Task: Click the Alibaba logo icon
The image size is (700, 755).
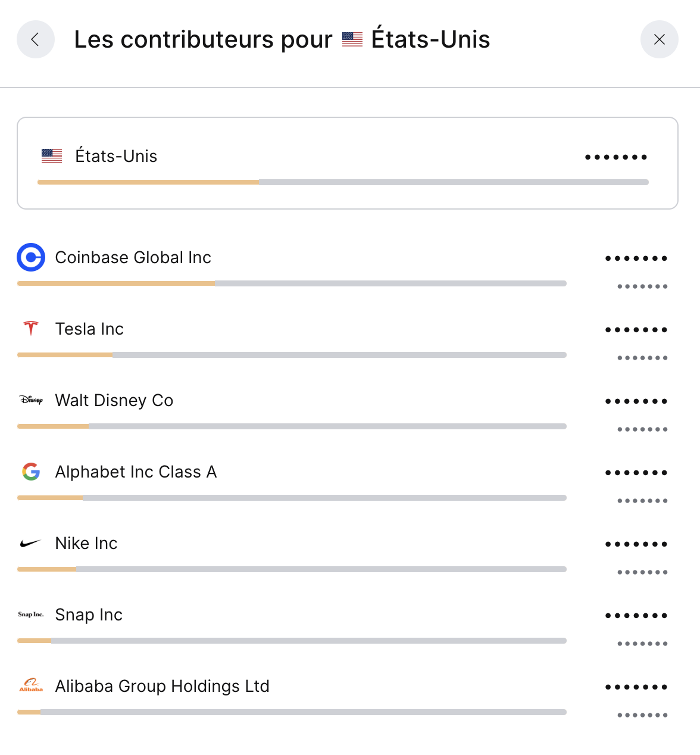Action: [31, 686]
